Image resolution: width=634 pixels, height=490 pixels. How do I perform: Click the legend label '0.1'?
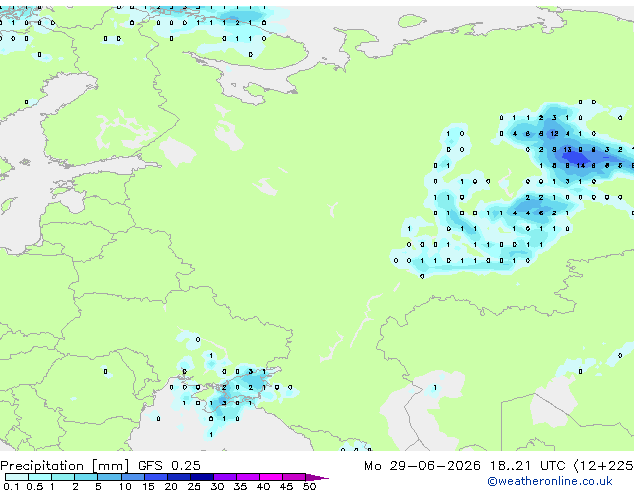[x=12, y=486]
